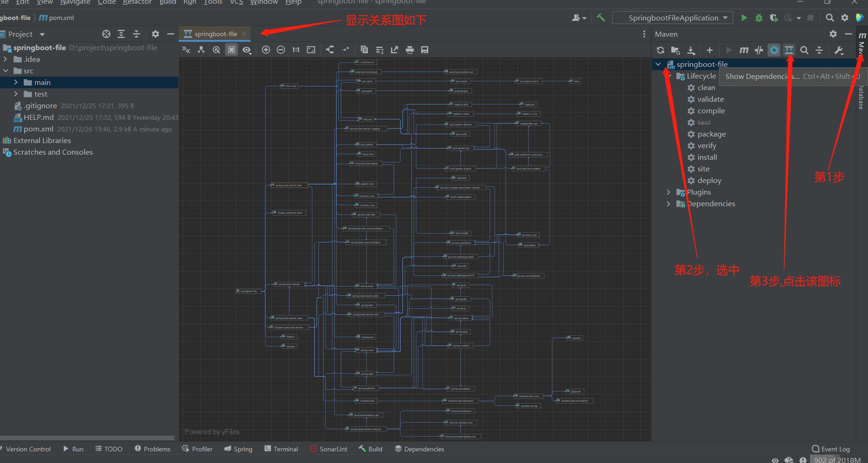The width and height of the screenshot is (868, 463).
Task: Click Project panel horizontal scrollbar
Action: [87, 438]
